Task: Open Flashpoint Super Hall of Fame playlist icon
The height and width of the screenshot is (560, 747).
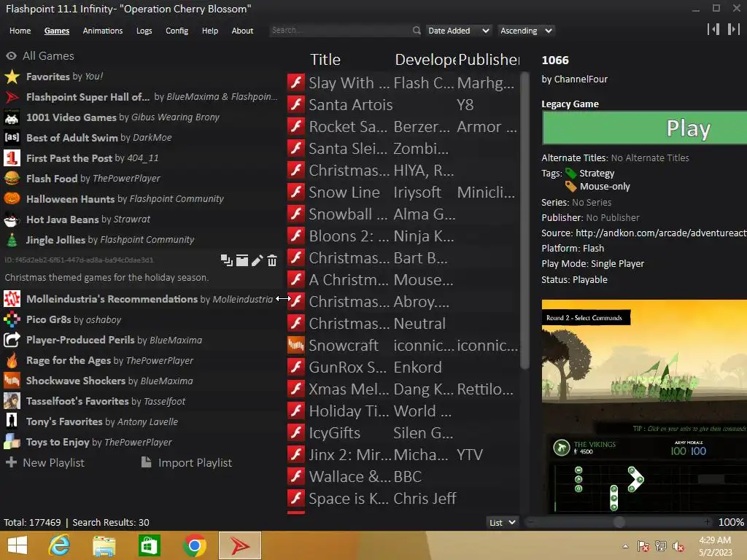Action: 12,97
